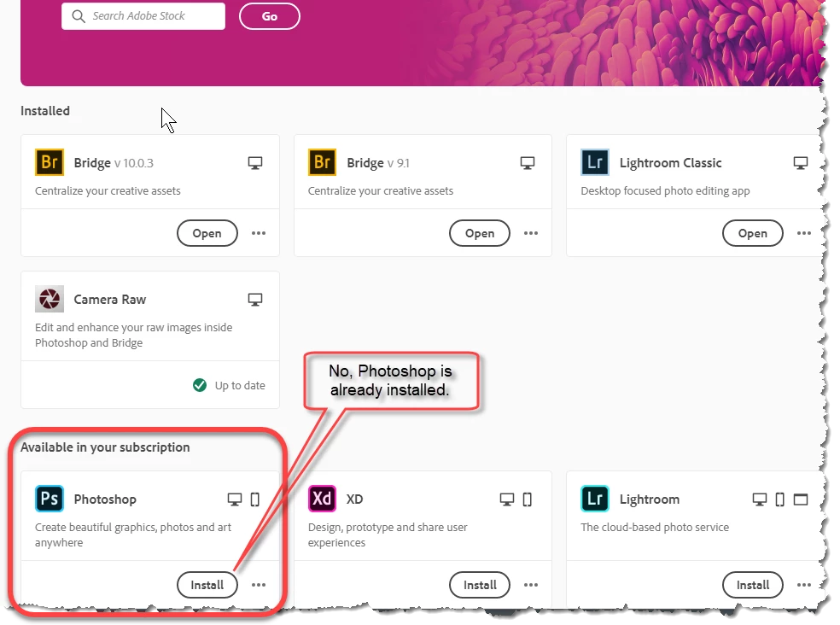Install XD
Viewport: 840px width, 625px height.
point(480,585)
